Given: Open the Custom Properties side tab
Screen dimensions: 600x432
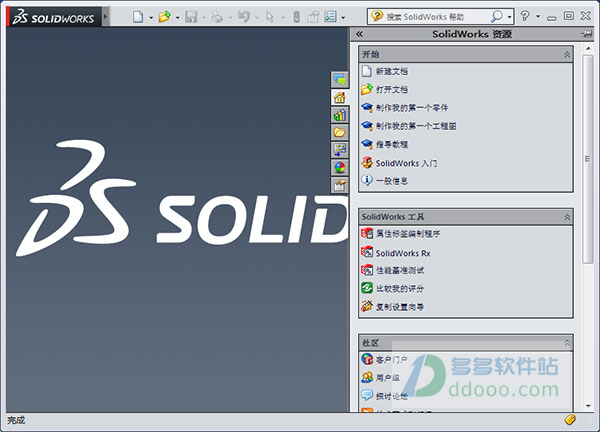Looking at the screenshot, I should pos(339,185).
